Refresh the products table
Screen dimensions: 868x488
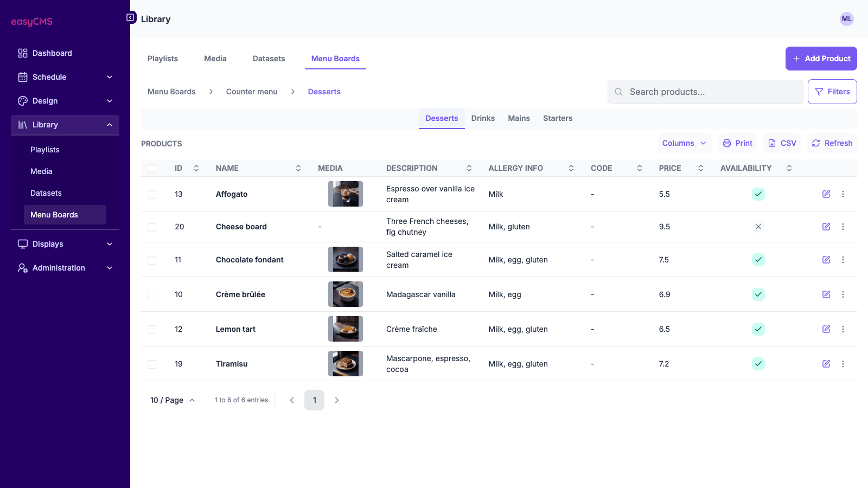[832, 143]
